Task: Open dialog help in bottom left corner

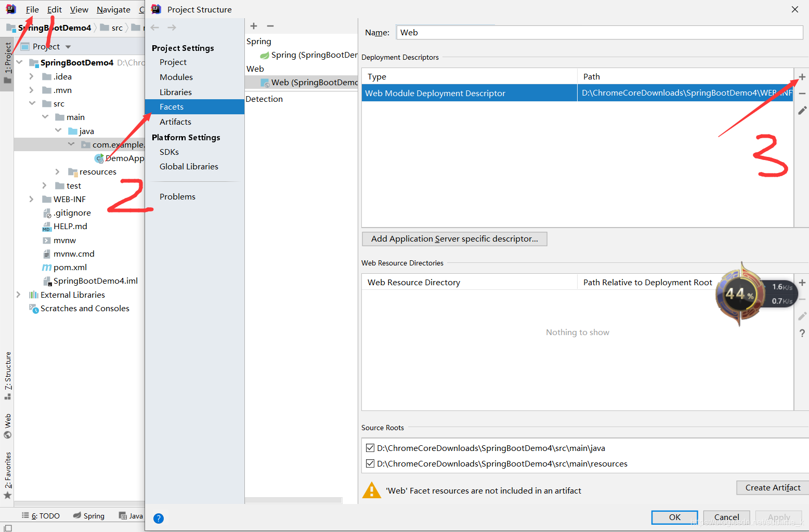Action: point(159,518)
